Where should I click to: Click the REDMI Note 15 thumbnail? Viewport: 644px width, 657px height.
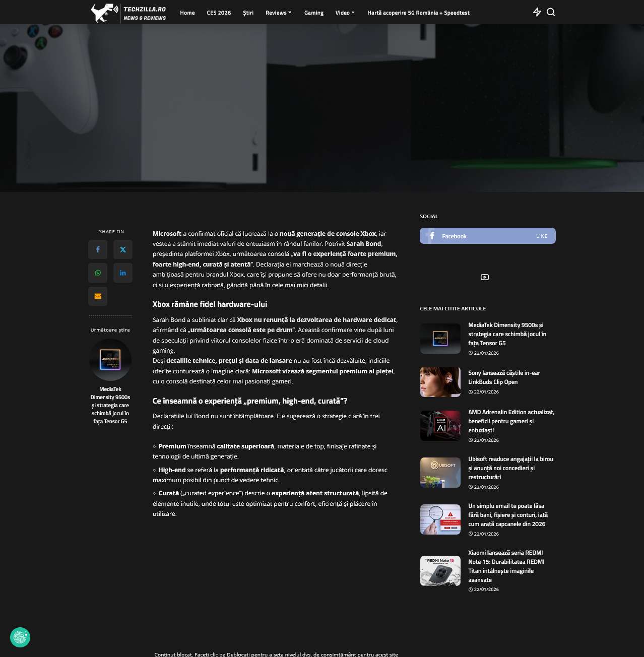point(440,571)
